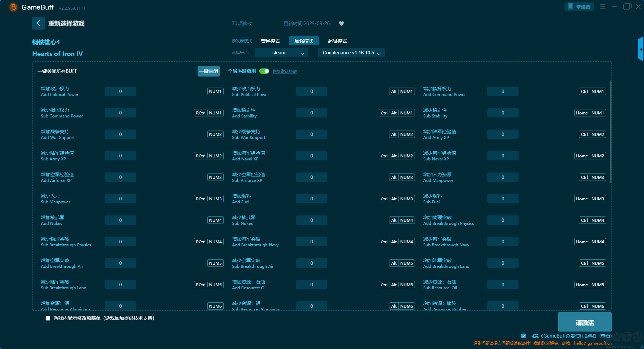Check the show in-game trainer menu checkbox
This screenshot has width=644, height=349.
pyautogui.click(x=48, y=318)
